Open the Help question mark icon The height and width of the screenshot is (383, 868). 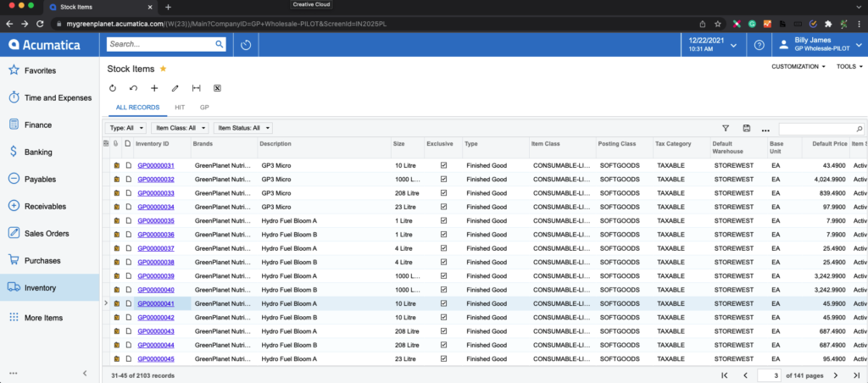(x=759, y=46)
